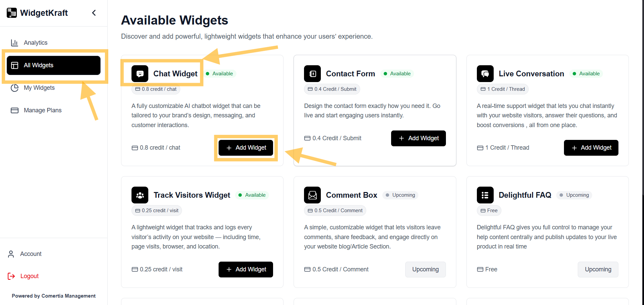Click the Contact Form card icon

[312, 73]
